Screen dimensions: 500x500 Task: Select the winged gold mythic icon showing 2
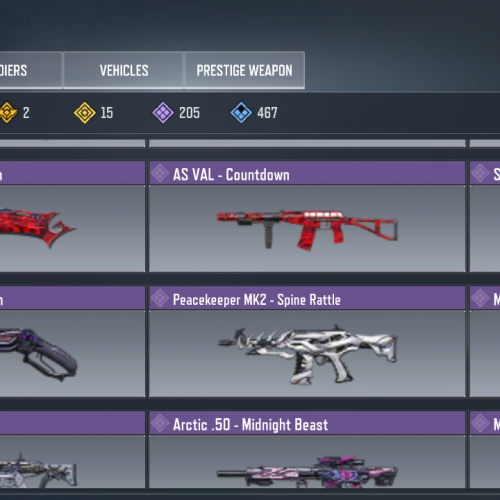pyautogui.click(x=7, y=113)
